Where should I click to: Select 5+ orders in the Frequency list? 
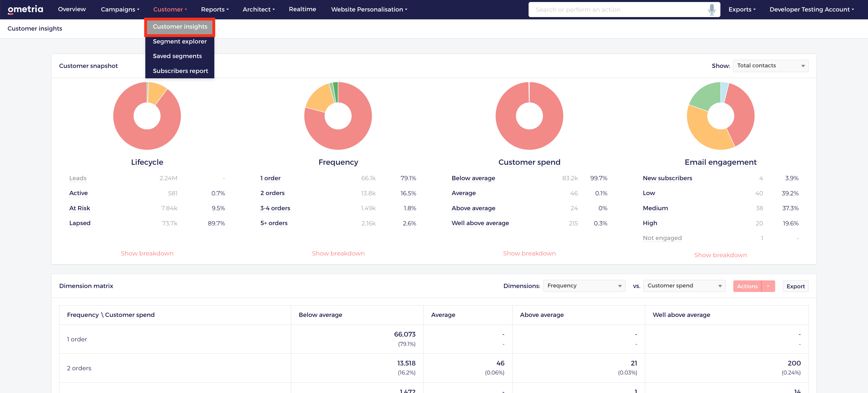[274, 223]
